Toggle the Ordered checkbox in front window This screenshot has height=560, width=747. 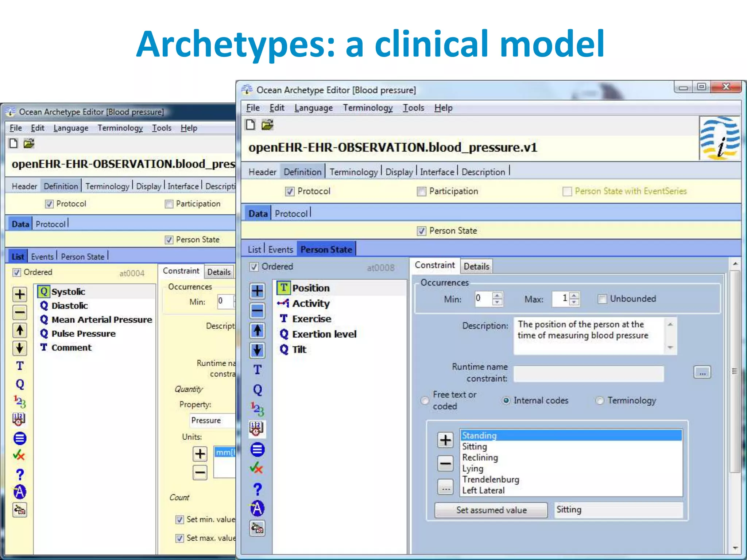pyautogui.click(x=254, y=267)
